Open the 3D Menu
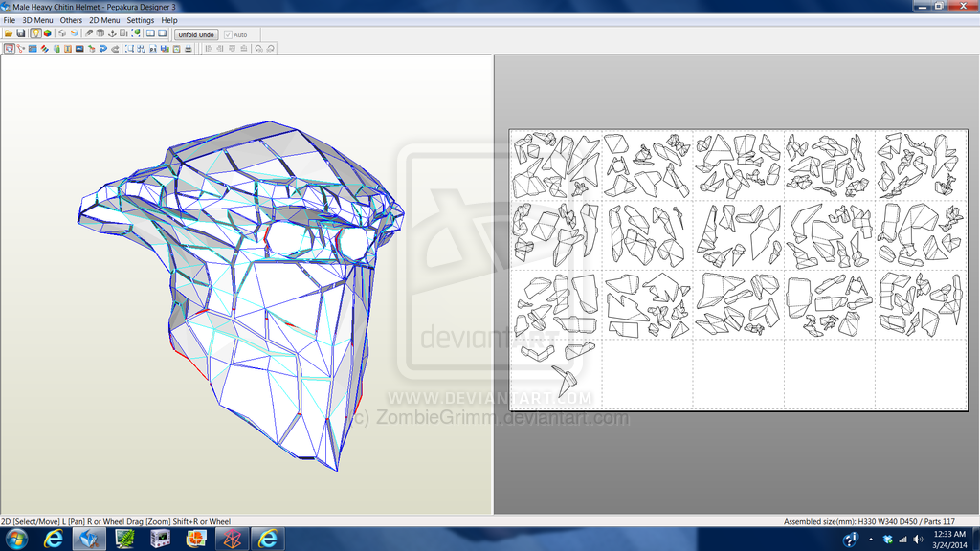The image size is (980, 551). tap(37, 20)
